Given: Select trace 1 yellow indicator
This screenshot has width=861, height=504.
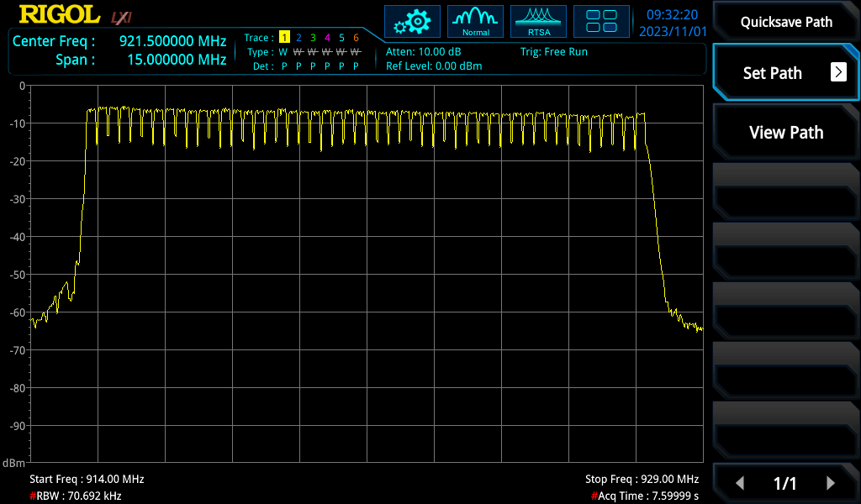Looking at the screenshot, I should pyautogui.click(x=284, y=38).
